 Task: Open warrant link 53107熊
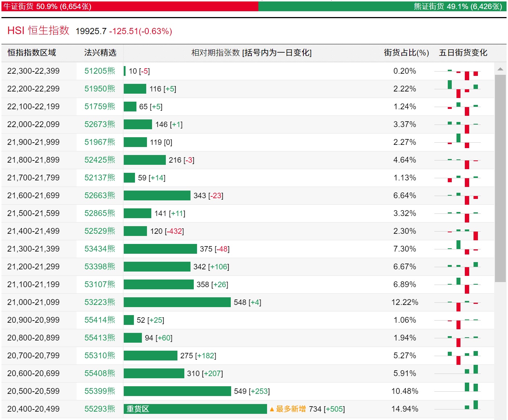click(x=100, y=284)
